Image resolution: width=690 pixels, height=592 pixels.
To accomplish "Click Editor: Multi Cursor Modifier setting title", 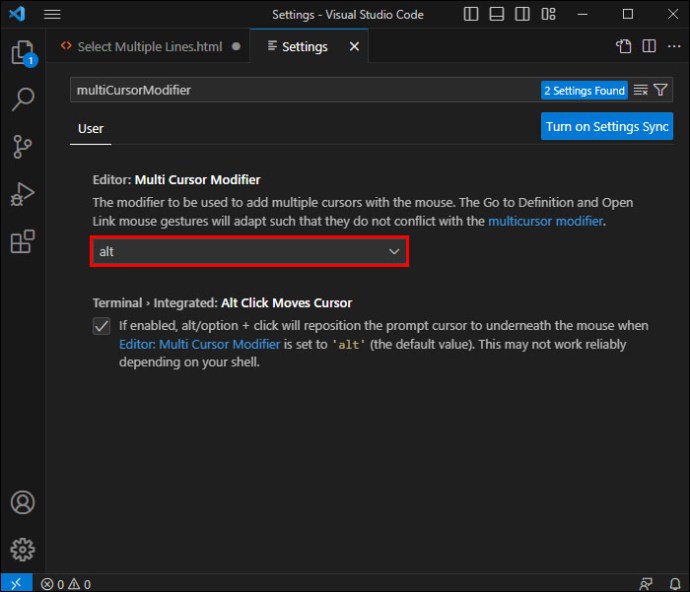I will coord(176,180).
